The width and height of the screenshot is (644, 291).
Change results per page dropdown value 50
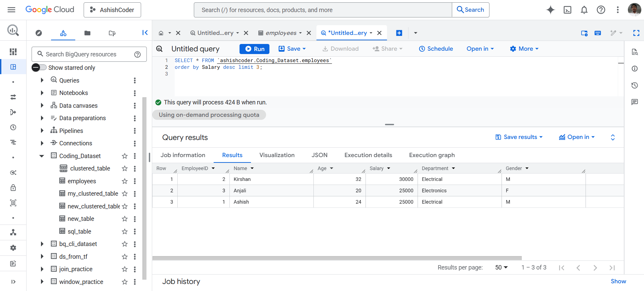(501, 268)
